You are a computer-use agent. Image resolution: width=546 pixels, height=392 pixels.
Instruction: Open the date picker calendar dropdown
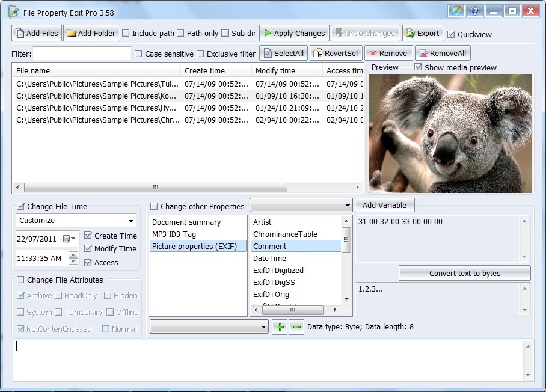pos(70,239)
